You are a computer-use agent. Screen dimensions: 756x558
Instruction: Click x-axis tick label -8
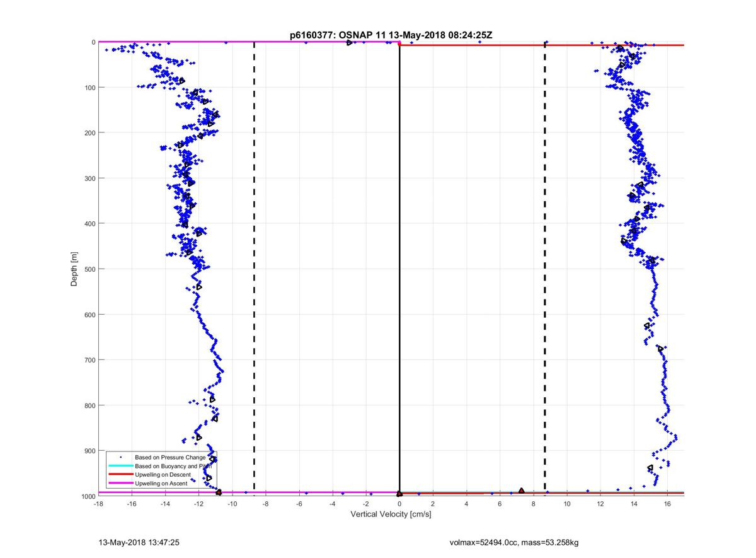click(x=265, y=504)
